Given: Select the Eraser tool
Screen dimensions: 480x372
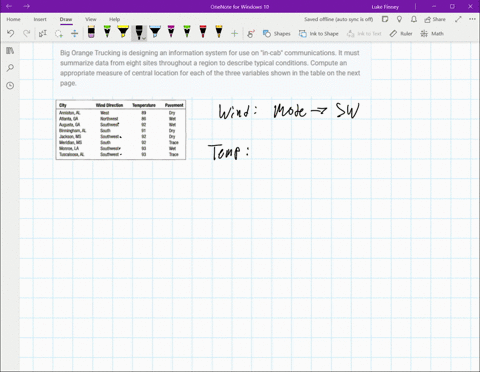Looking at the screenshot, I should point(91,32).
